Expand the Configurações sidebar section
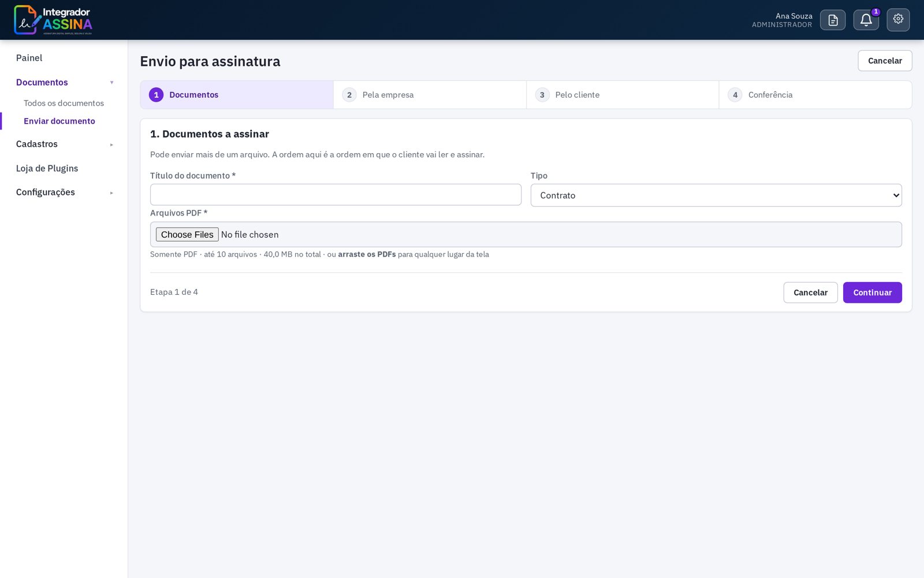Screen dimensions: 924x578 (x=64, y=192)
